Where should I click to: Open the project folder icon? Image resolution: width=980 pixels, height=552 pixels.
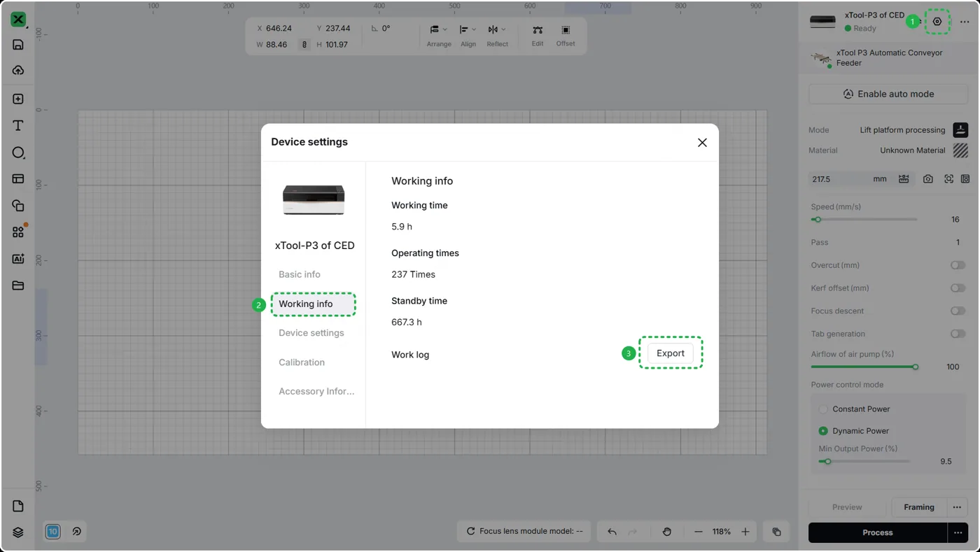coord(18,285)
